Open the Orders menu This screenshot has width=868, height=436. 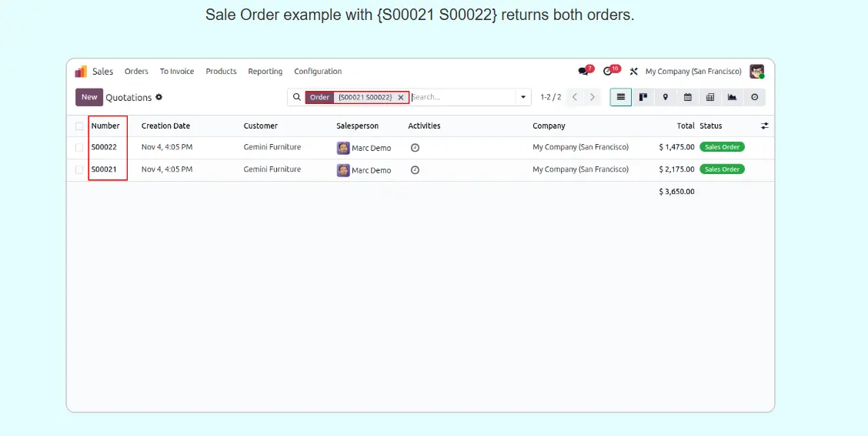point(136,72)
